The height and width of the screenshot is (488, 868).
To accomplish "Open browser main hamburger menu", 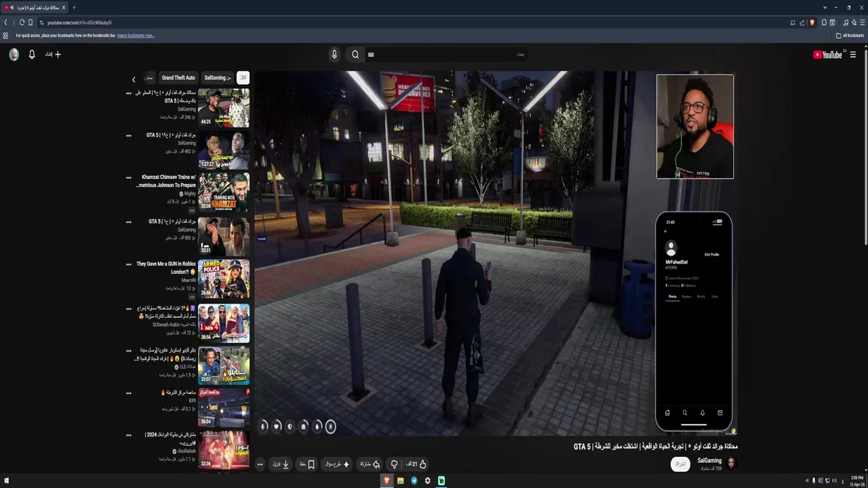I will 862,22.
